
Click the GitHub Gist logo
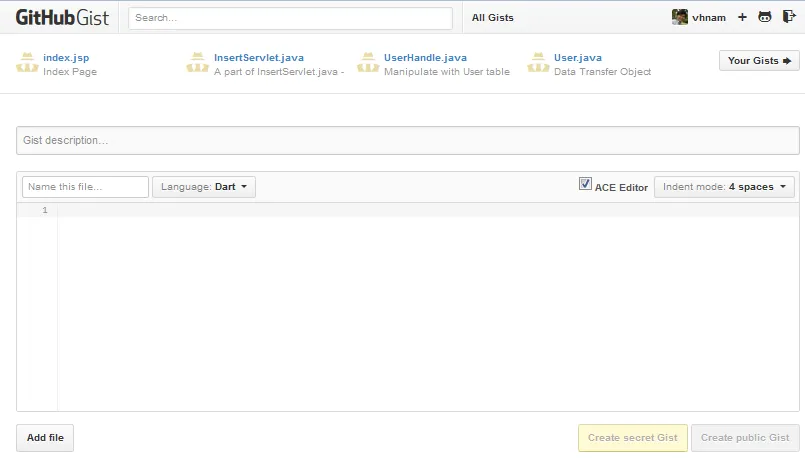pyautogui.click(x=62, y=17)
